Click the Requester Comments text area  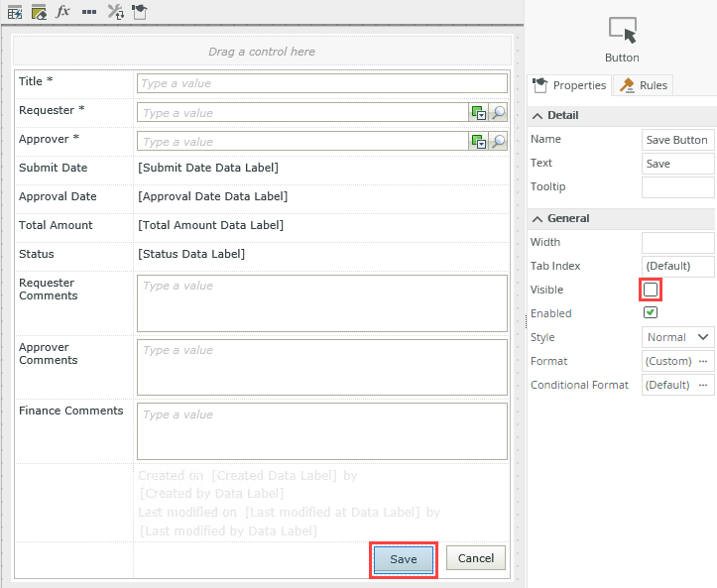(322, 303)
